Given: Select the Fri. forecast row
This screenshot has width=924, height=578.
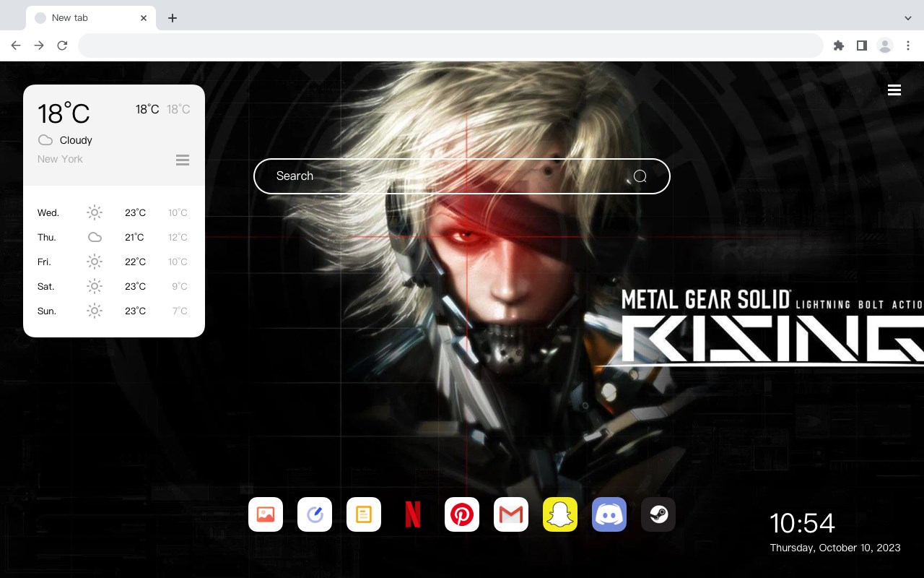Looking at the screenshot, I should (113, 262).
